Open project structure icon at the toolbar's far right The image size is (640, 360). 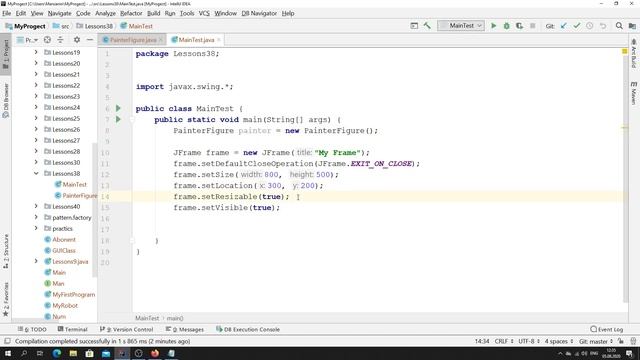(x=632, y=26)
